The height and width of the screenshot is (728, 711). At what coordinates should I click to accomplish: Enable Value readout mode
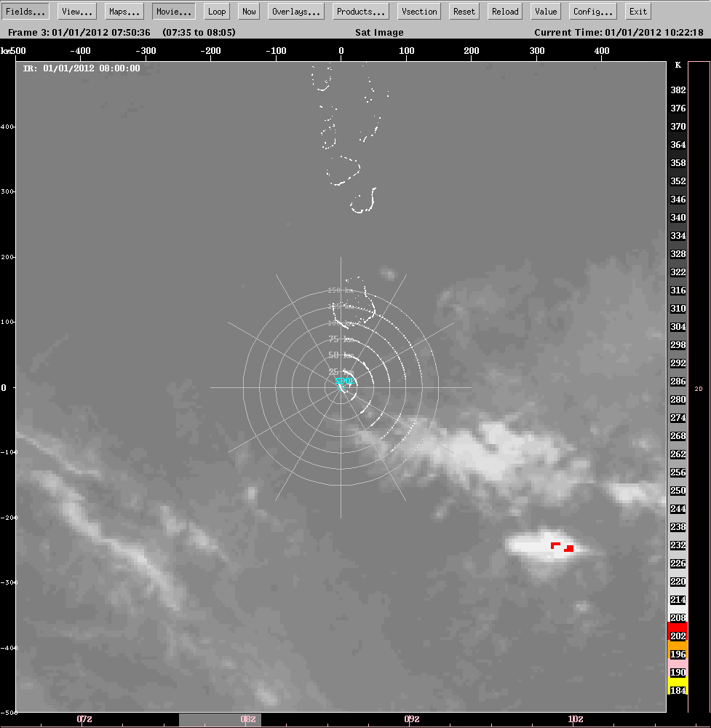click(x=544, y=11)
